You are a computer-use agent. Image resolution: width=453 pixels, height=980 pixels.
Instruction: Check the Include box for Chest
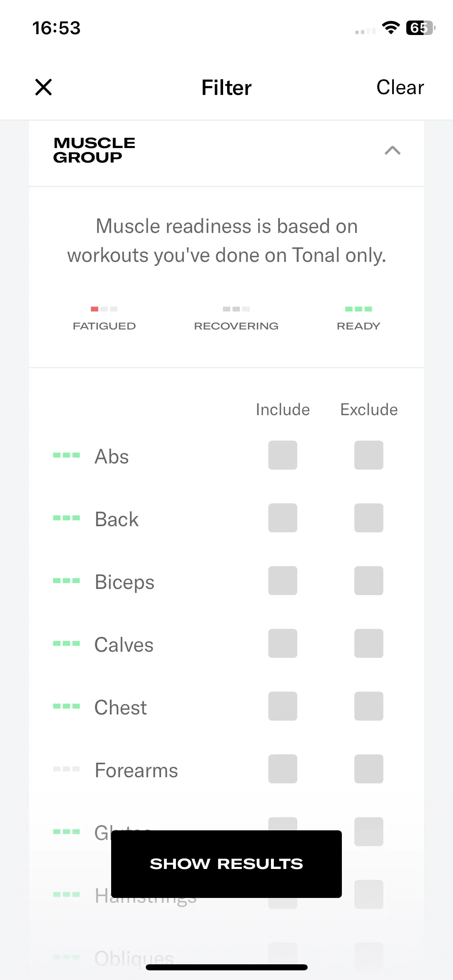tap(283, 706)
